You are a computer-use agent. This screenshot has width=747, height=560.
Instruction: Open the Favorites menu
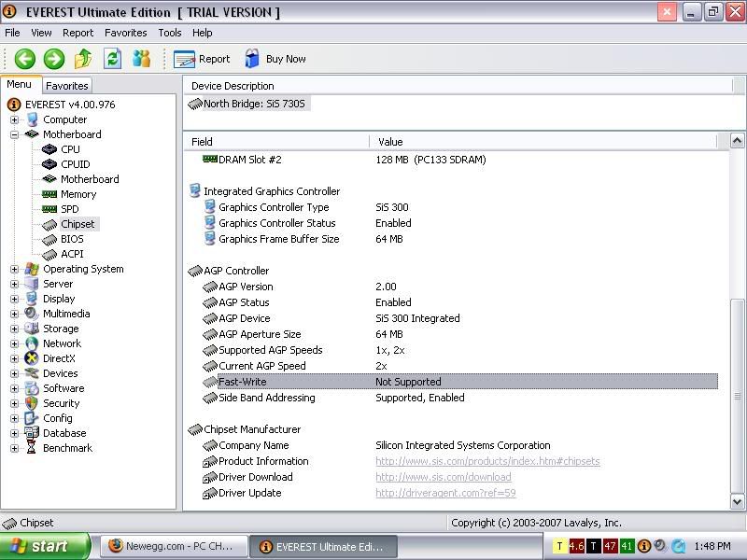click(x=126, y=33)
